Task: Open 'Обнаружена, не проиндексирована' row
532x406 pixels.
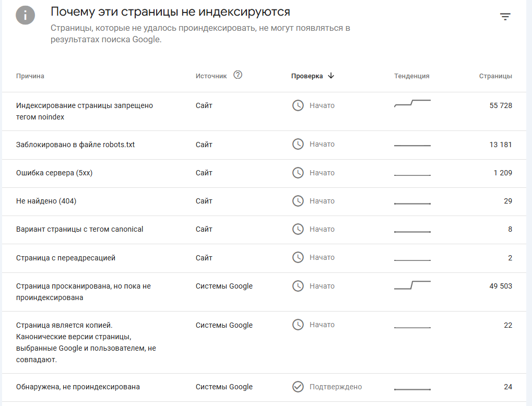Action: 78,387
